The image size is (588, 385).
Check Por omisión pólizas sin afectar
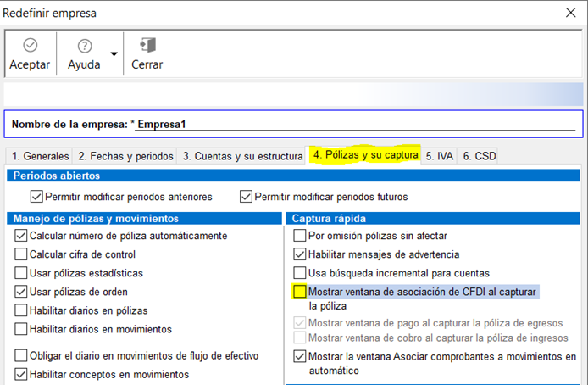(299, 236)
